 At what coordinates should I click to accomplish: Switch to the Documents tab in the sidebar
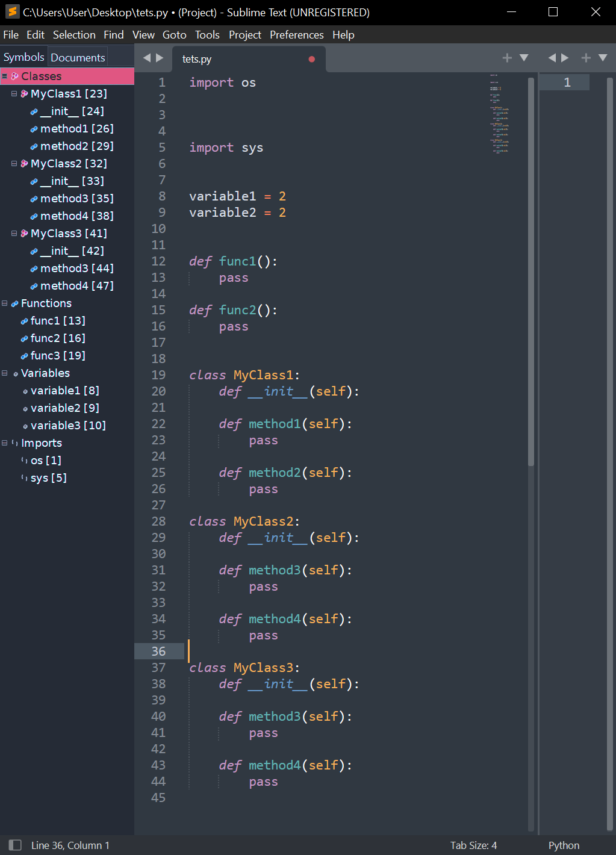[x=77, y=57]
